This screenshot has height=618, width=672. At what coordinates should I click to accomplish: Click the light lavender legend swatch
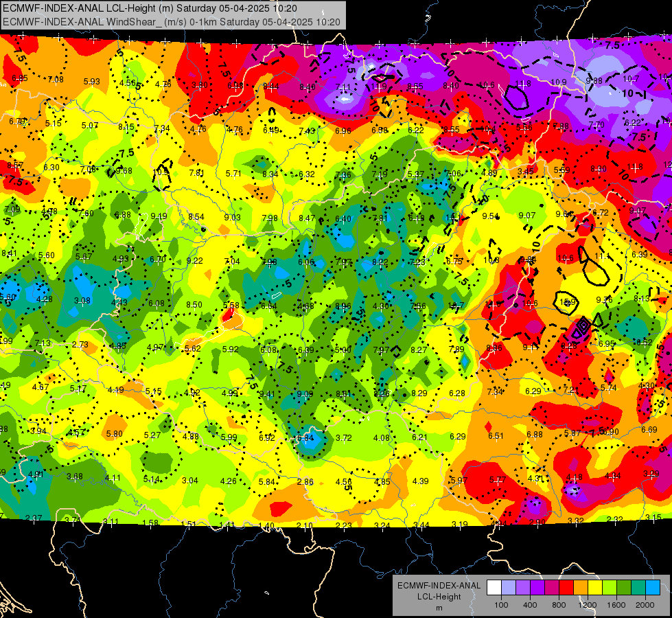click(x=509, y=588)
